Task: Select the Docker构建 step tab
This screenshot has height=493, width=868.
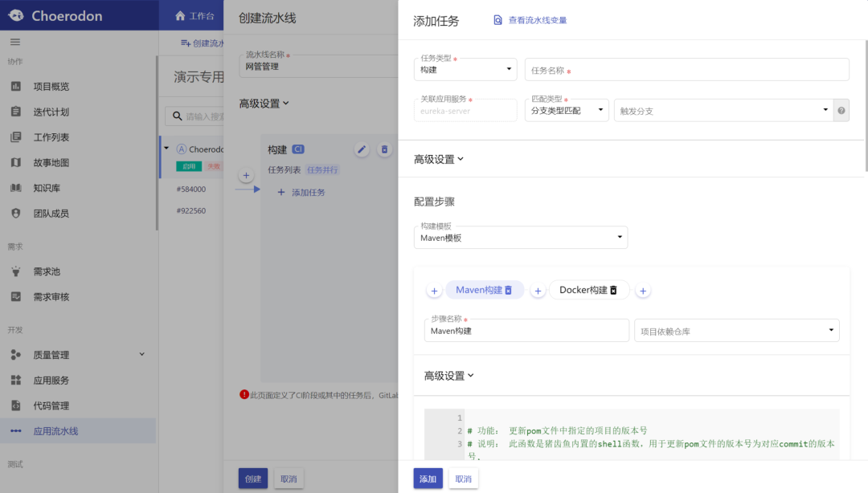Action: click(583, 290)
